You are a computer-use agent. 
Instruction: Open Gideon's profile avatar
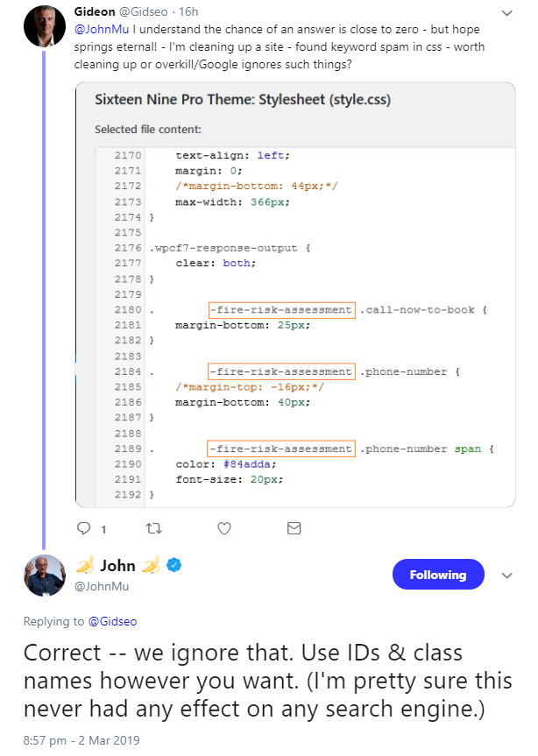[x=44, y=27]
